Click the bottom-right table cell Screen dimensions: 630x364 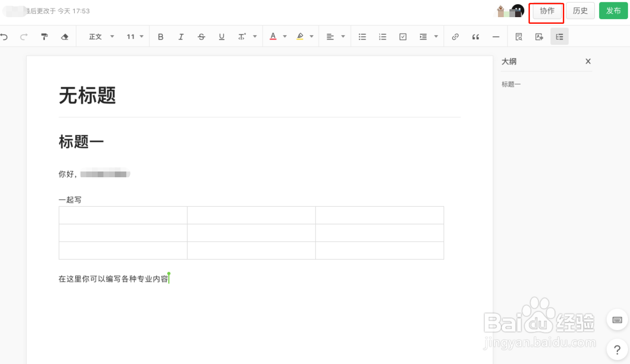(x=379, y=251)
